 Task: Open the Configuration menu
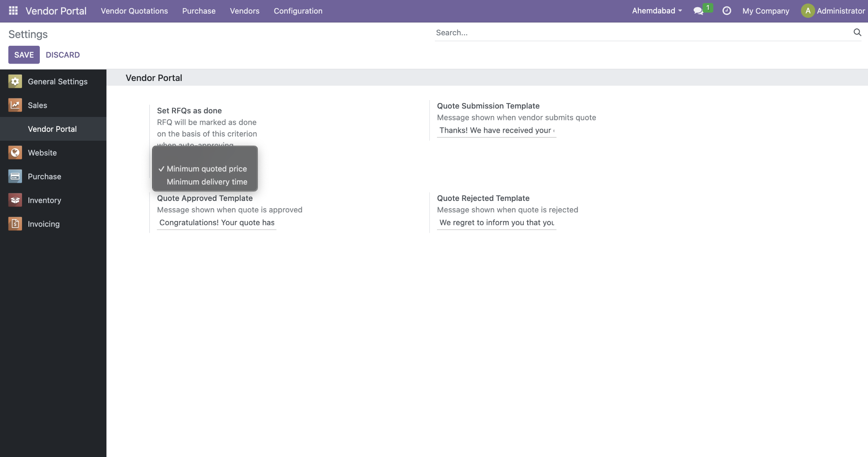298,11
